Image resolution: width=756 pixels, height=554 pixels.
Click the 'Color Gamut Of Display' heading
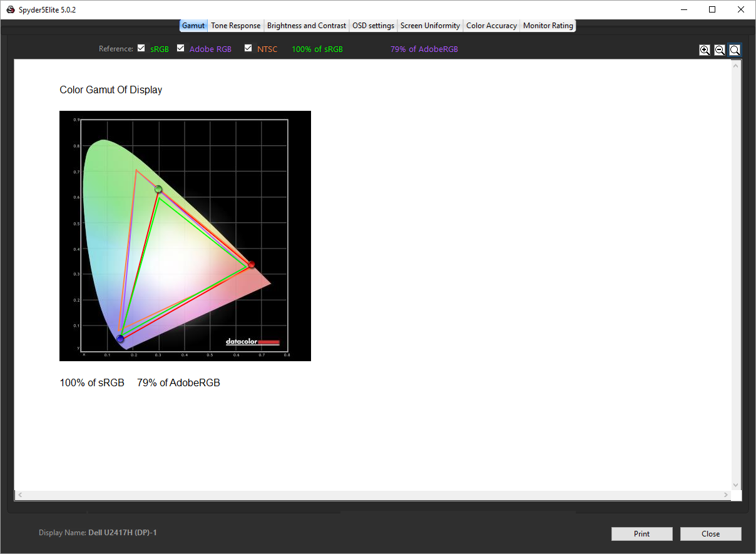tap(111, 90)
